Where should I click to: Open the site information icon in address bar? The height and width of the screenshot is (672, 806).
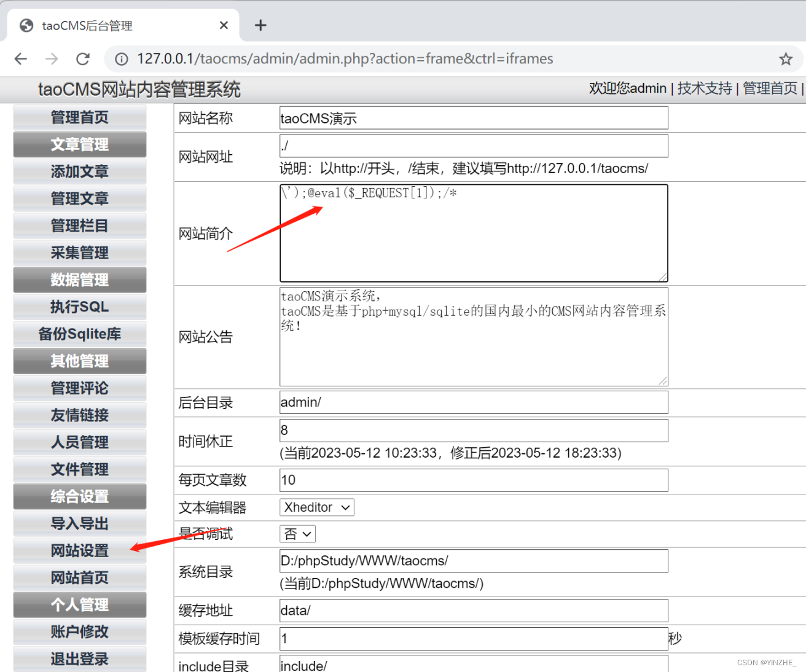[122, 59]
